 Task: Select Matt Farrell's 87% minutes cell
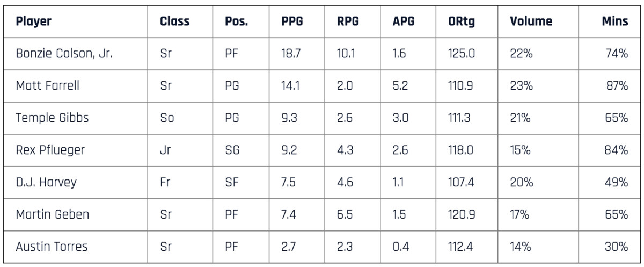coord(617,86)
